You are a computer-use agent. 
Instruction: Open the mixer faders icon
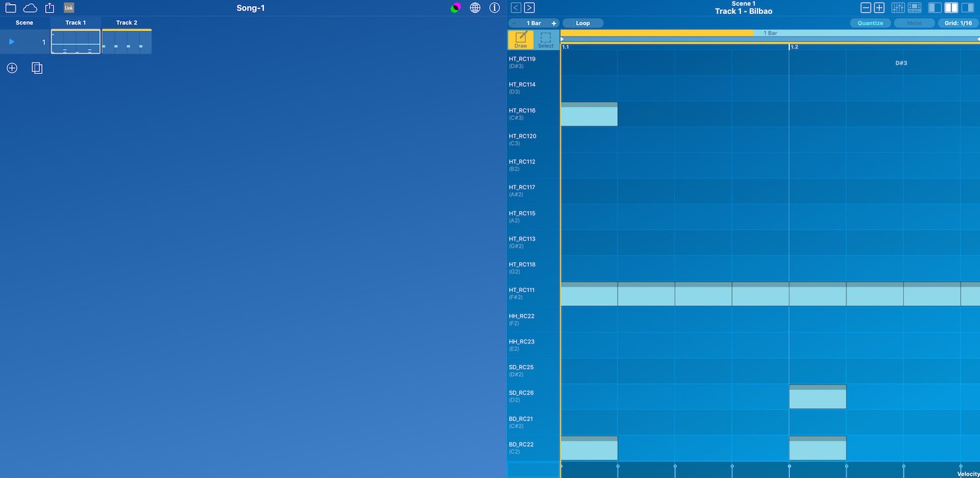pos(898,8)
